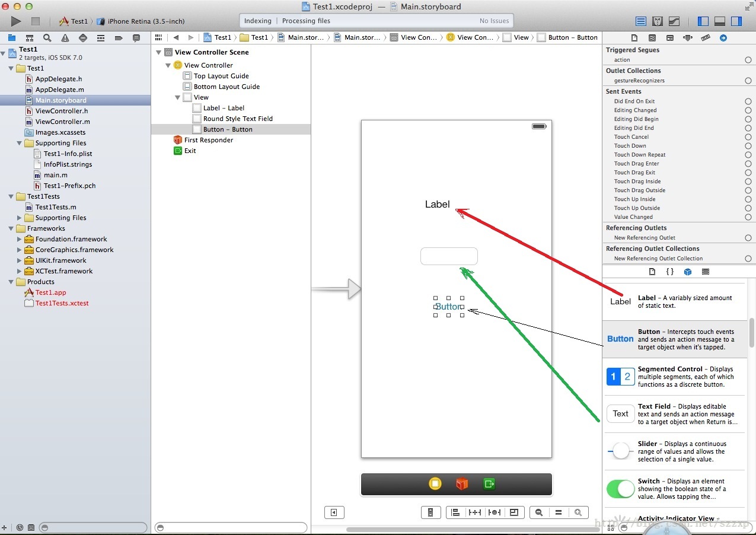Open Resolve Auto Layout Issues button
The width and height of the screenshot is (756, 535).
click(x=495, y=512)
